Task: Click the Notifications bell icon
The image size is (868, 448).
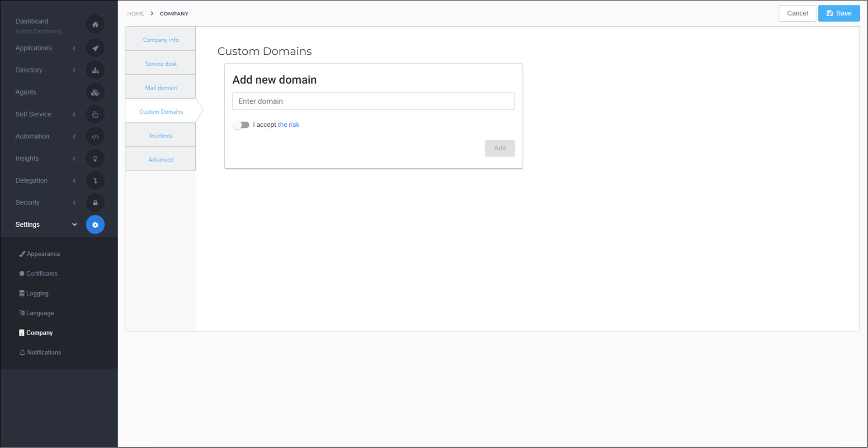Action: (x=22, y=353)
